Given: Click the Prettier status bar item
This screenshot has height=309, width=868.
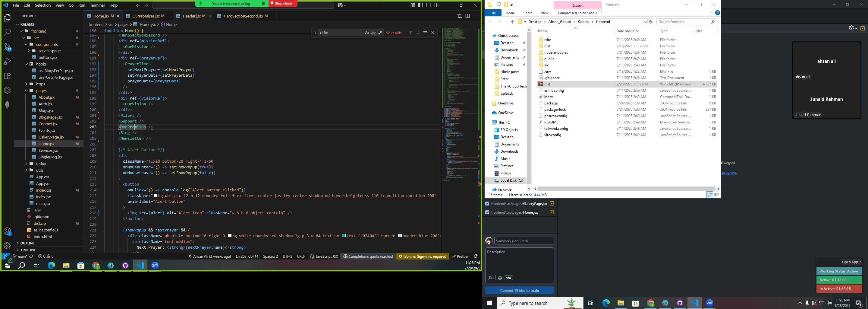Looking at the screenshot, I should pos(460,256).
